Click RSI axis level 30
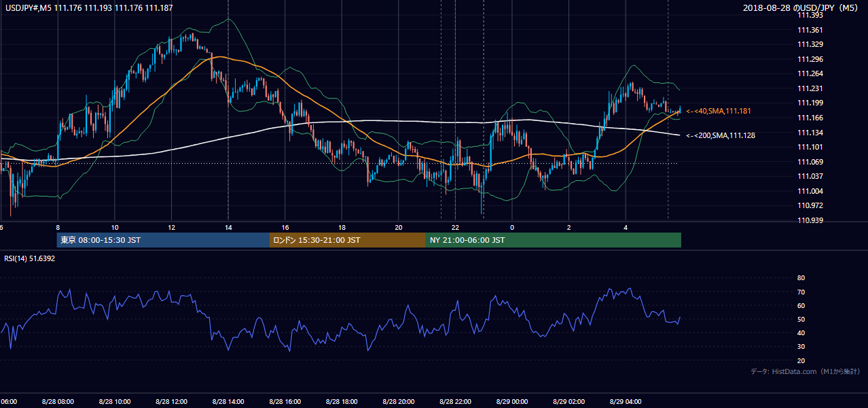Screen dimensions: 868x408 801,347
